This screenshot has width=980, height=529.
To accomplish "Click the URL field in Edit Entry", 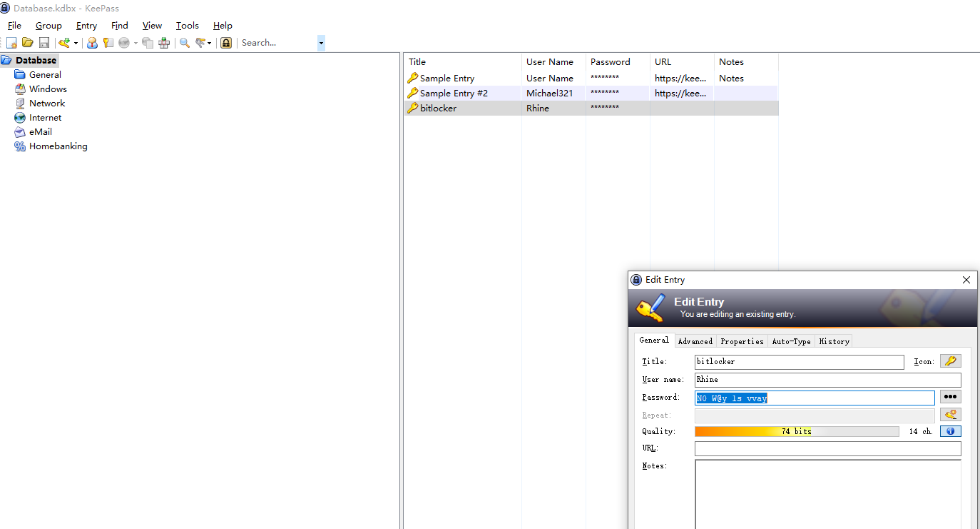I will pyautogui.click(x=828, y=448).
